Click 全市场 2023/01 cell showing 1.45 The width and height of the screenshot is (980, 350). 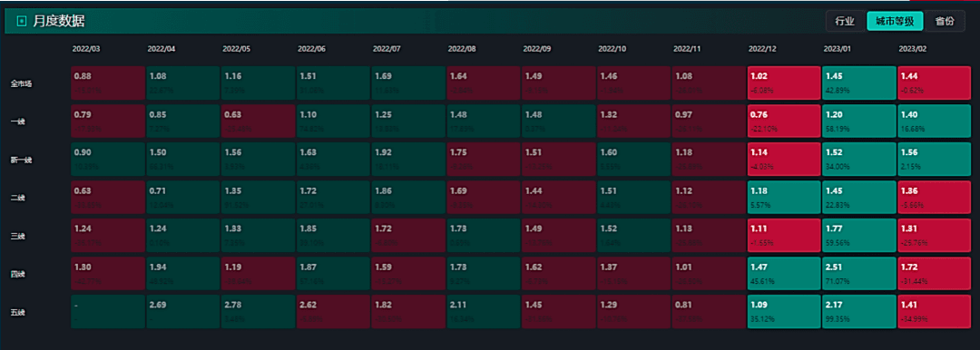point(858,83)
